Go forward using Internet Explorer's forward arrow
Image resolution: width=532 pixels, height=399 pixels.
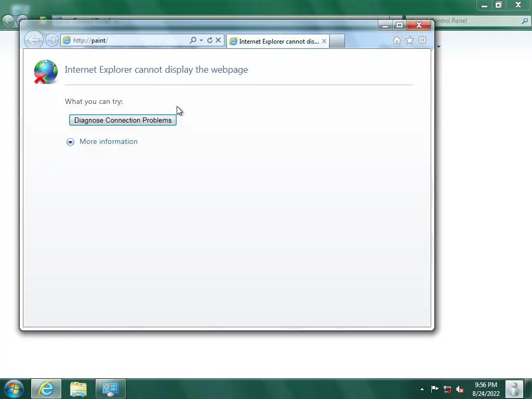coord(52,41)
